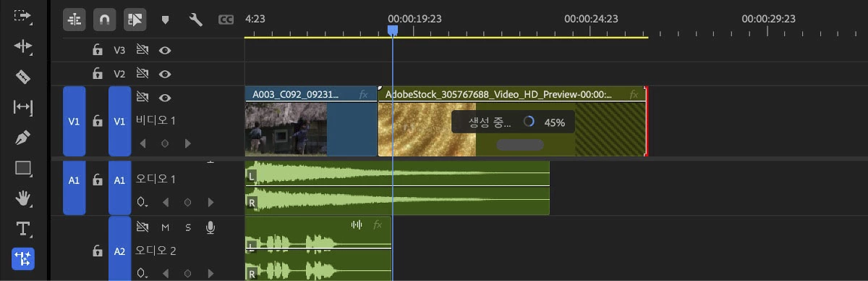Viewport: 868px width, 281px height.
Task: Select the Slip tool
Action: pos(23,107)
